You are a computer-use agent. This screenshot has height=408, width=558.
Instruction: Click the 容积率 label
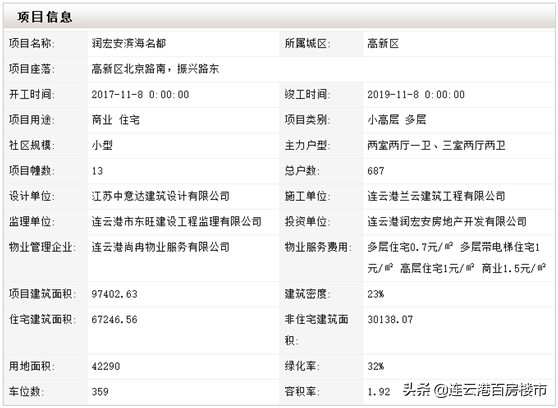302,392
